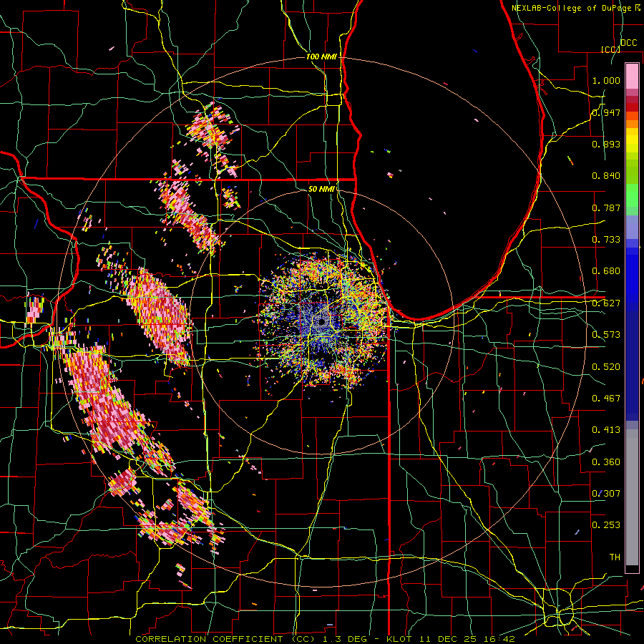Click the 0.253 legend value
644x644 pixels.
click(x=606, y=525)
